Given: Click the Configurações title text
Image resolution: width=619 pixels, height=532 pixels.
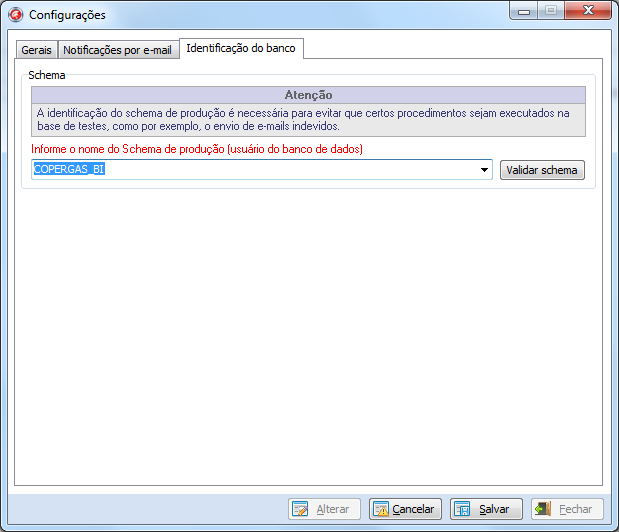Looking at the screenshot, I should (67, 15).
